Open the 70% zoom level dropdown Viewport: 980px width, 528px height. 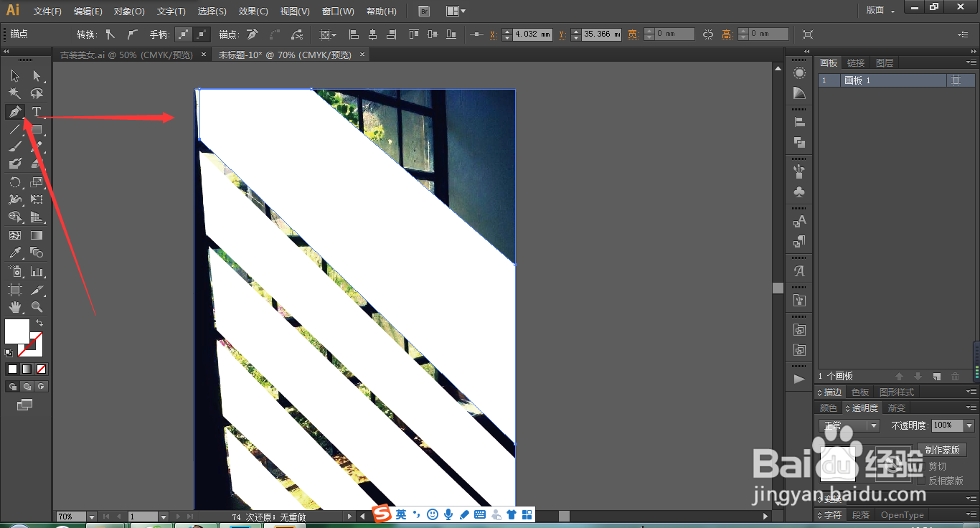(92, 517)
